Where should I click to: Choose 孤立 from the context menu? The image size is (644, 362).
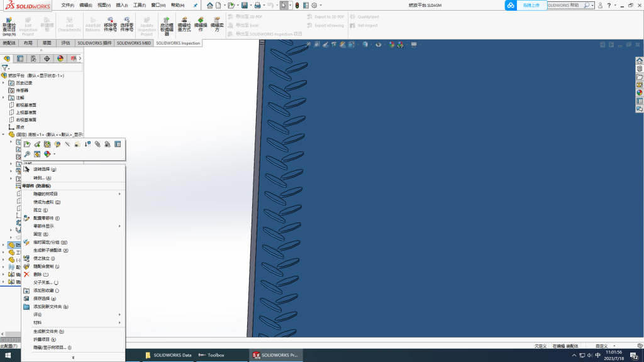pyautogui.click(x=37, y=210)
